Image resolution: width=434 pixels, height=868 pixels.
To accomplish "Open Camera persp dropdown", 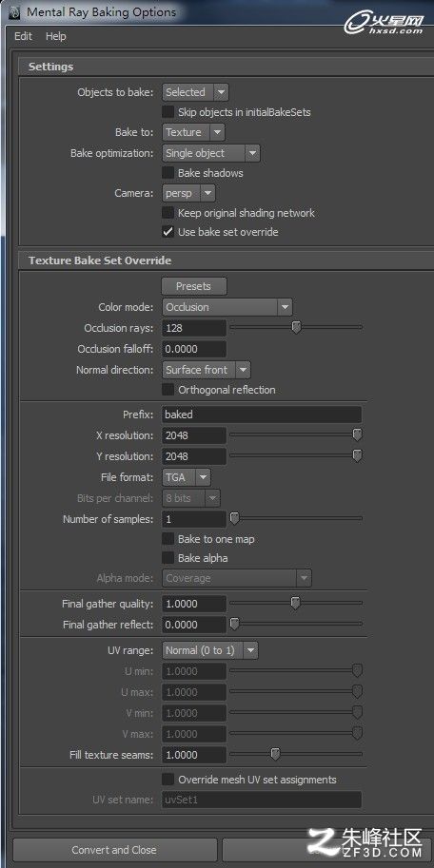I will 188,193.
